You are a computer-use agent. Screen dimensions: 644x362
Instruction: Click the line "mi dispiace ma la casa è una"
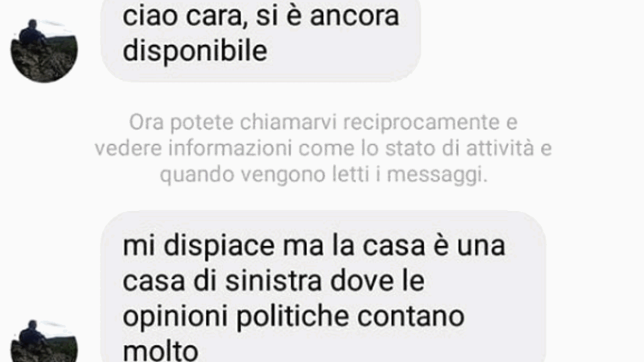tap(313, 247)
